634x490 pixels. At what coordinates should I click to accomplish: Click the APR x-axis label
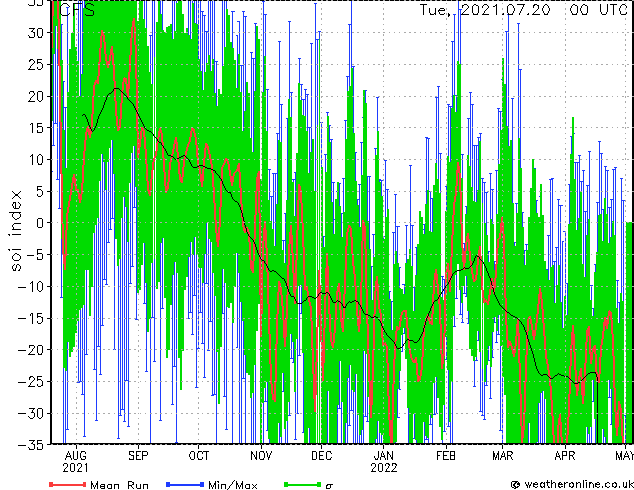click(x=565, y=456)
